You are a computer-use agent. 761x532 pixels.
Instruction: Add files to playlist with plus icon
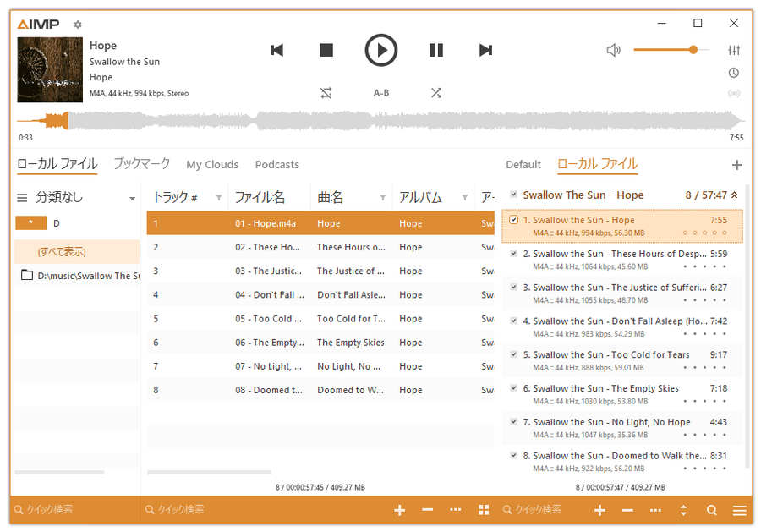[x=599, y=510]
